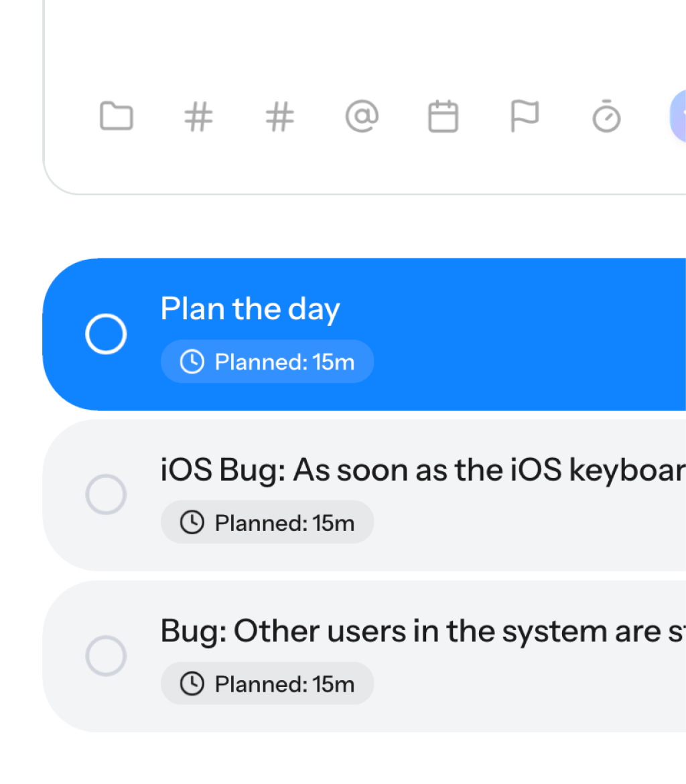Open Planned: 15m chip on iOS Bug task

click(267, 522)
